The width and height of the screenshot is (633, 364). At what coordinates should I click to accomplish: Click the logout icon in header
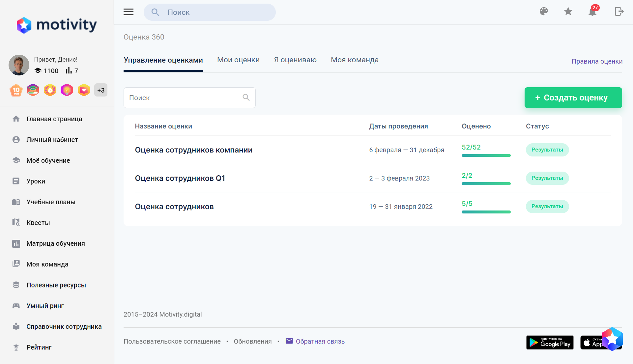point(619,12)
